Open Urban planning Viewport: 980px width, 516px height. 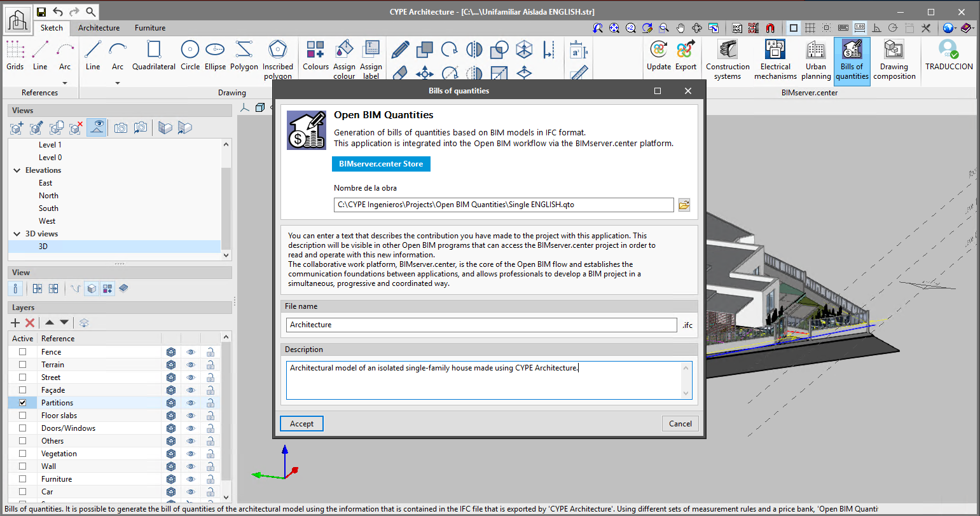coord(816,59)
